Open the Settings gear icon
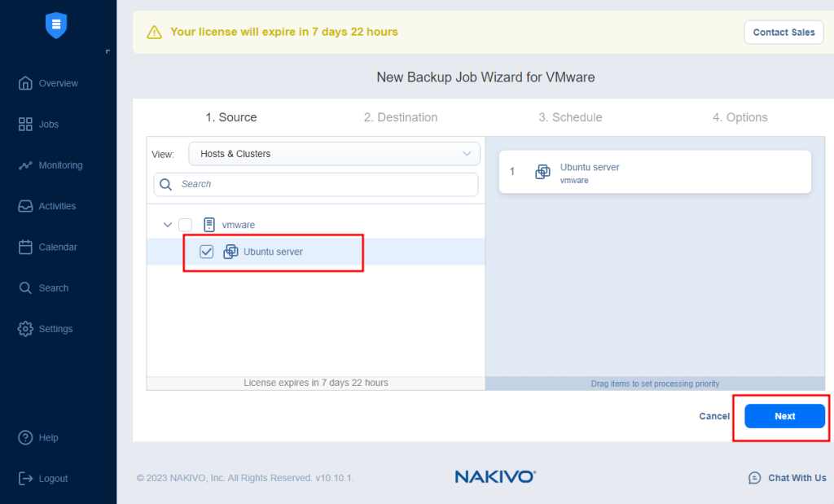This screenshot has height=504, width=834. (25, 329)
